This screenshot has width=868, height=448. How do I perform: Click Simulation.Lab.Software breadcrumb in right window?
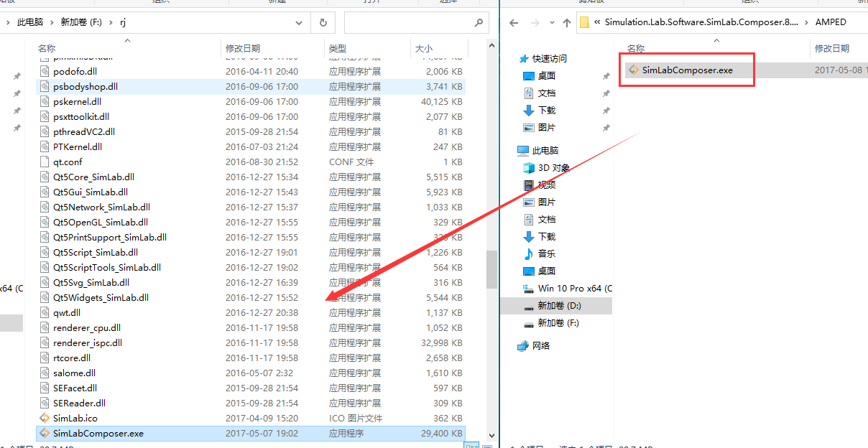point(701,22)
